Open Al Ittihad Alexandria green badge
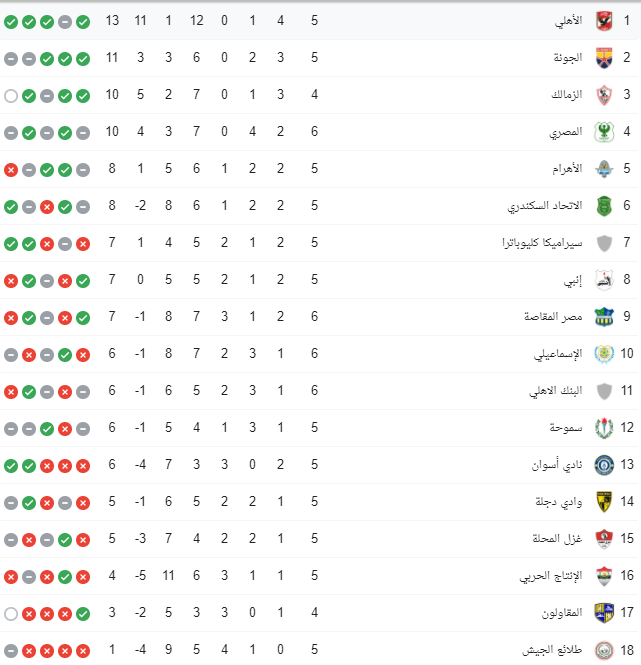The height and width of the screenshot is (665, 641). (x=604, y=206)
